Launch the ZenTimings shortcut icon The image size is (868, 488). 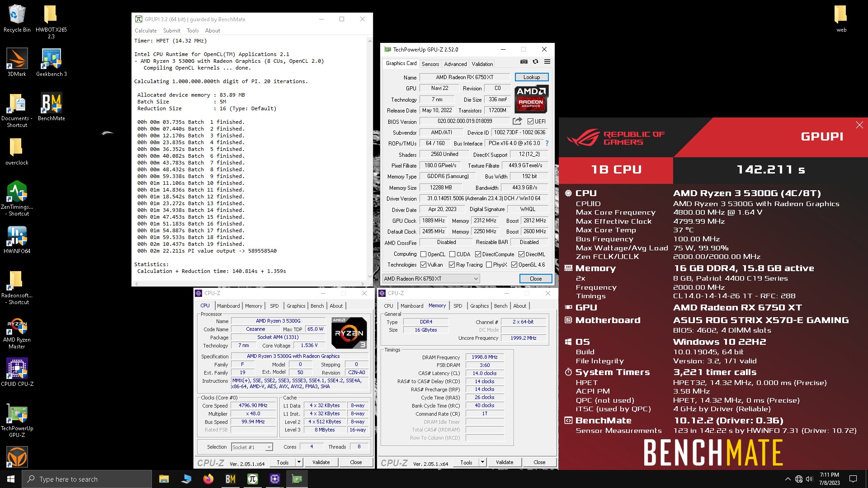click(17, 199)
